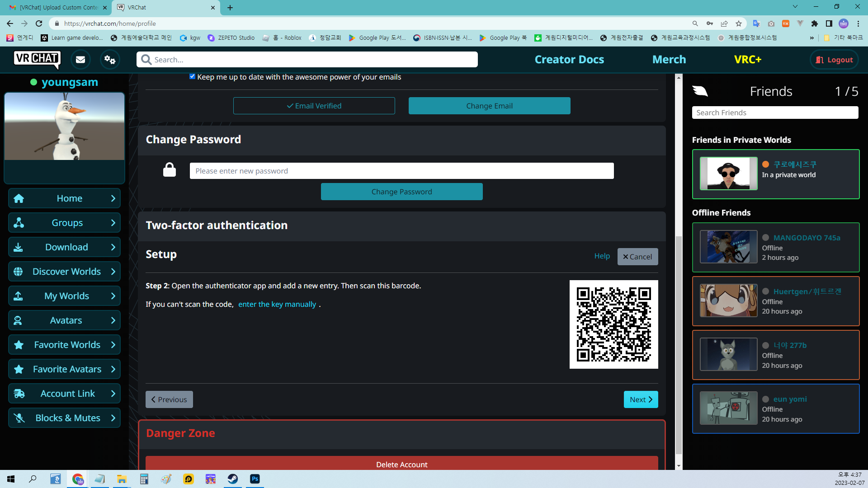Click the My Worlds upload icon
Screen dimensions: 868x488
[18, 296]
